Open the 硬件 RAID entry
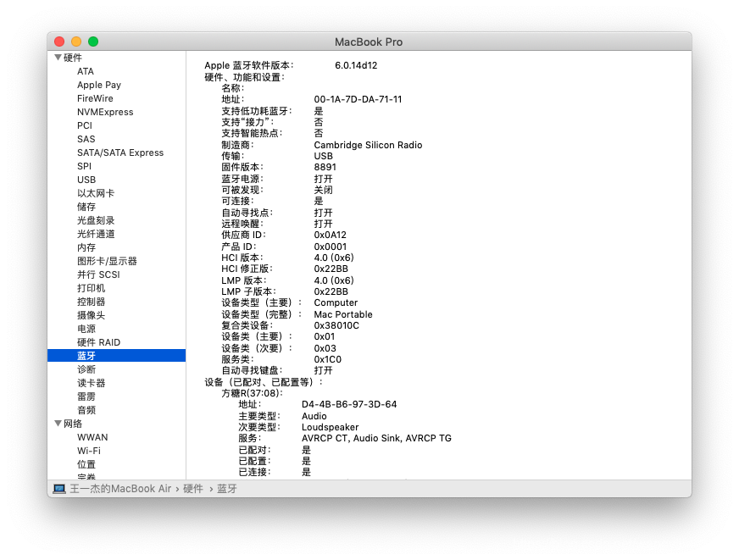The image size is (739, 560). 98,342
